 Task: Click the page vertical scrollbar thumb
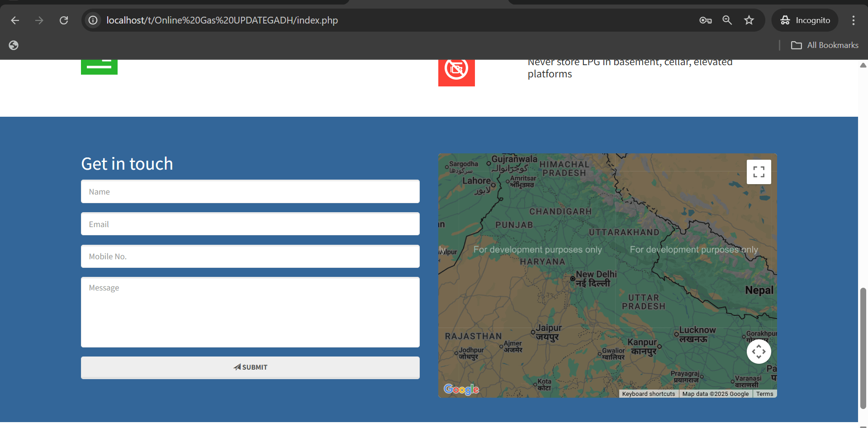[x=863, y=348]
